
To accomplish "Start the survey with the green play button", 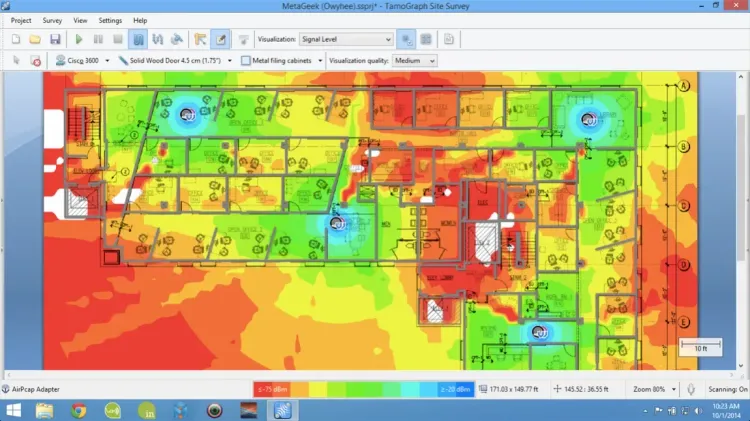I will click(79, 39).
